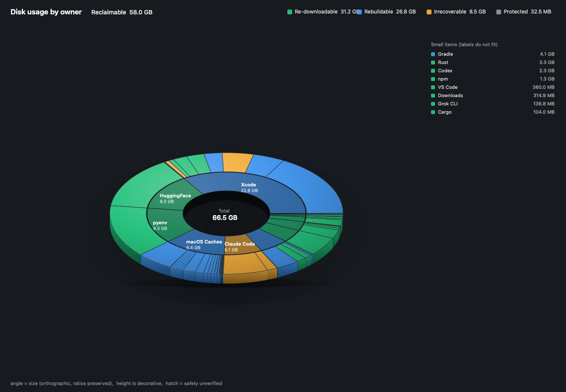Click the Grok CLI row in small items
The image size is (566, 392).
tap(492, 104)
